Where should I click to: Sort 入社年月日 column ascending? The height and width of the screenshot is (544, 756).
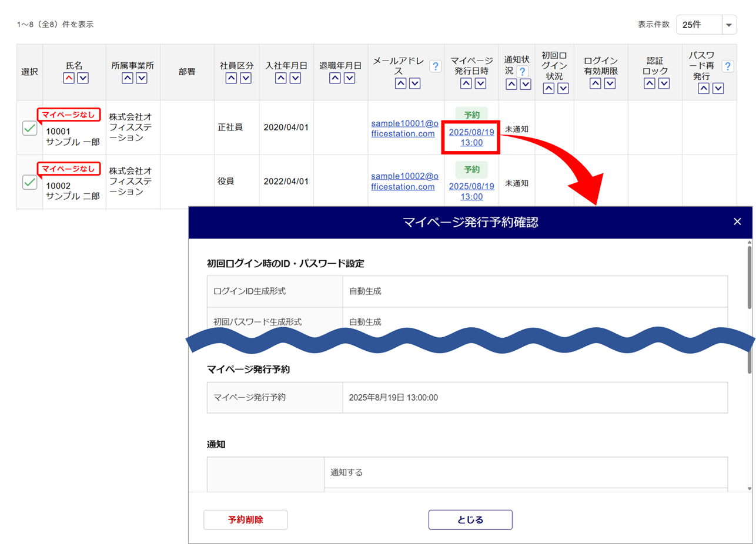pos(280,78)
